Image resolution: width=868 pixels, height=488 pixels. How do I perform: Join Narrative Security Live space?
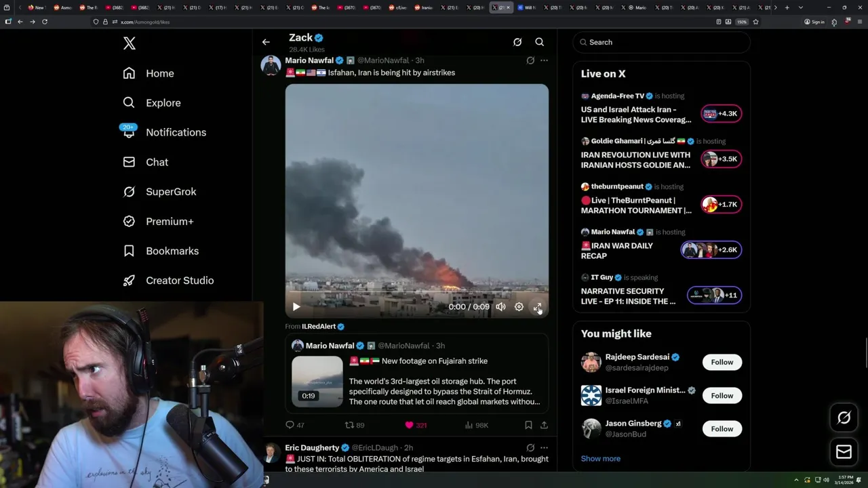pyautogui.click(x=662, y=291)
